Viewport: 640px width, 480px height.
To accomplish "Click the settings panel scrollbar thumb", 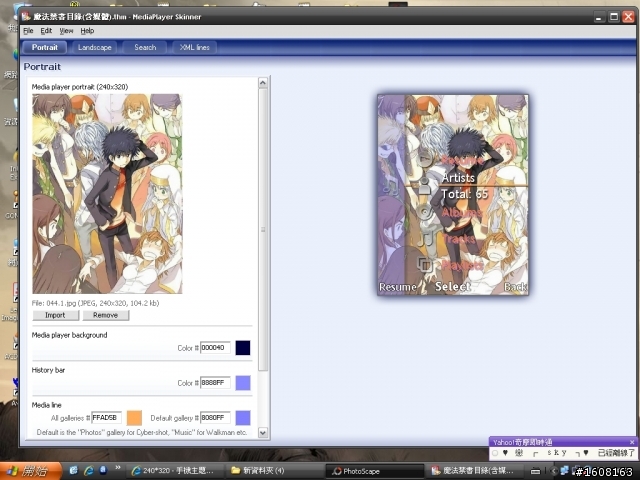I will coord(263,230).
